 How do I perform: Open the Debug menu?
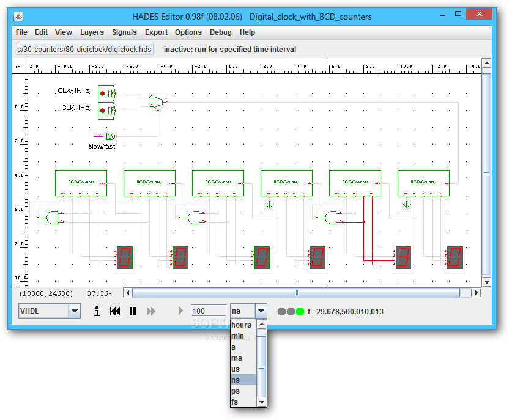click(x=221, y=32)
